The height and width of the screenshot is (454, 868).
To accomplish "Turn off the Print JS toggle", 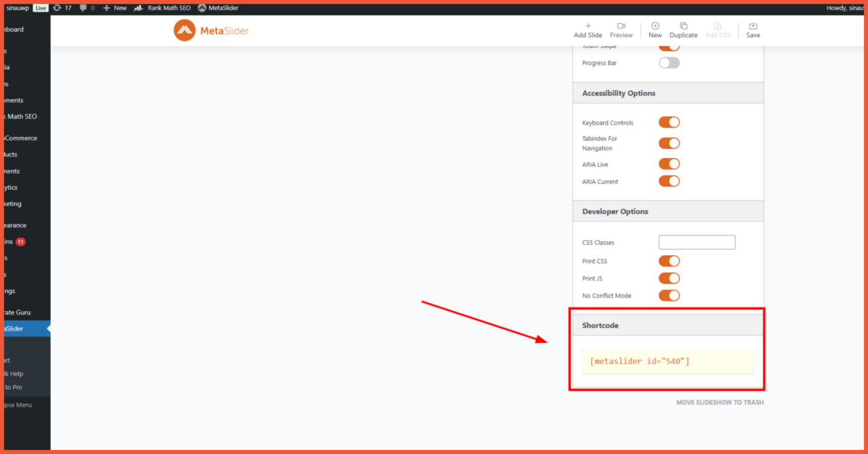I will (669, 278).
